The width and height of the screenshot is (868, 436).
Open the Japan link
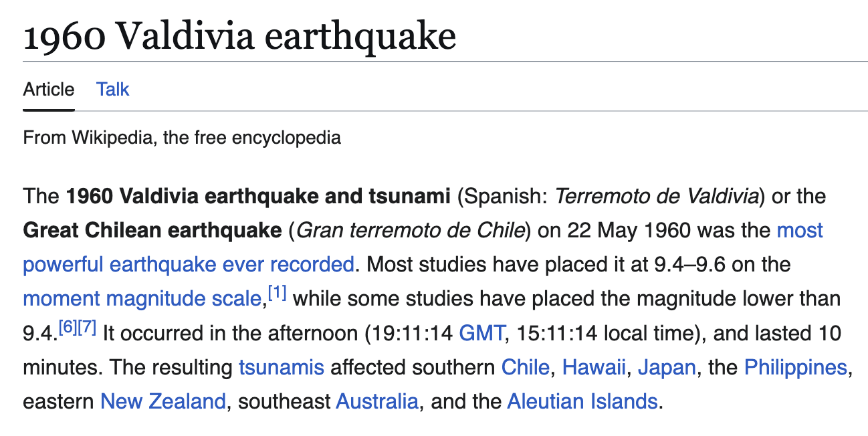[667, 368]
